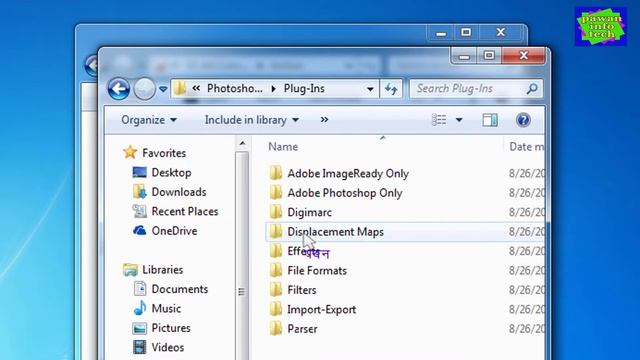Click the Filters folder name
The width and height of the screenshot is (640, 360).
(x=302, y=290)
